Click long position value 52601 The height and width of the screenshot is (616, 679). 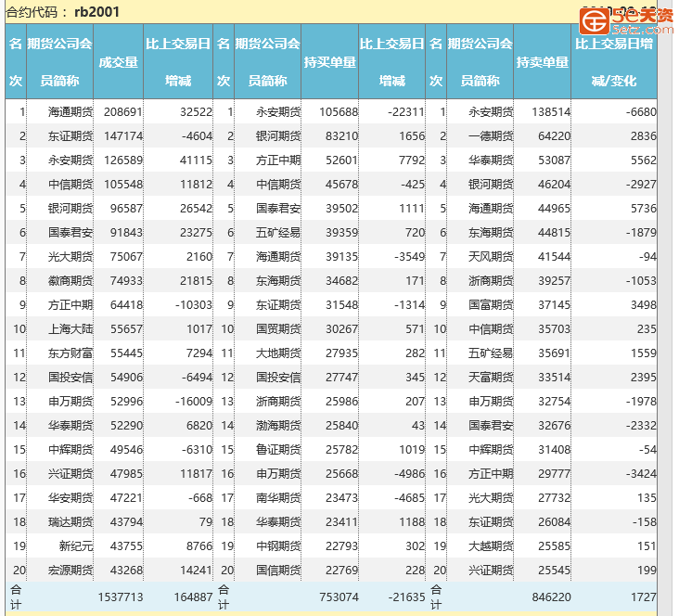click(341, 160)
